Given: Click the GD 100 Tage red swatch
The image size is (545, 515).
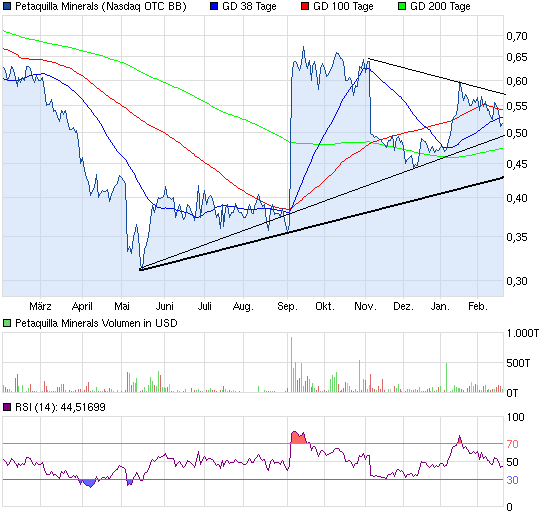Looking at the screenshot, I should [x=305, y=6].
